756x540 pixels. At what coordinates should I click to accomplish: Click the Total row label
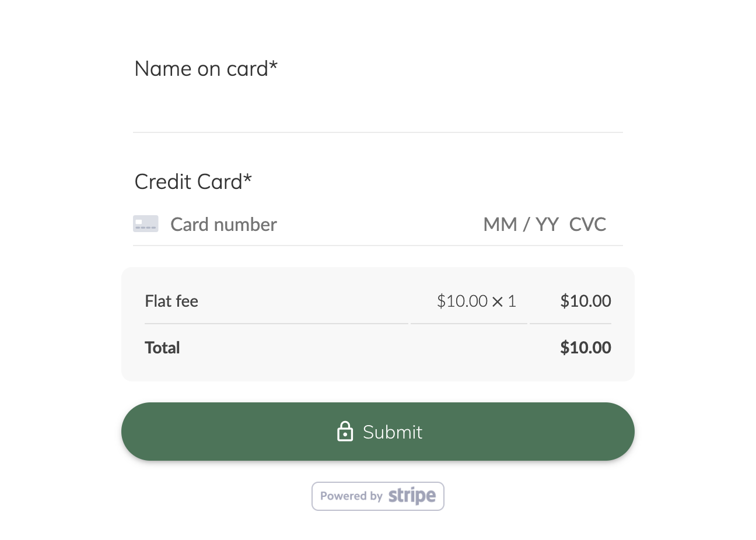coord(162,348)
